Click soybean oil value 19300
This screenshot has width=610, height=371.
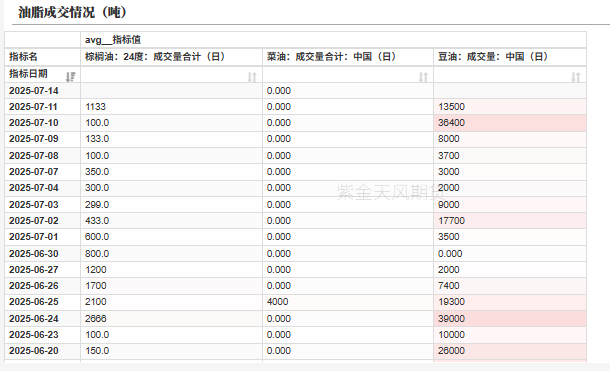(451, 302)
